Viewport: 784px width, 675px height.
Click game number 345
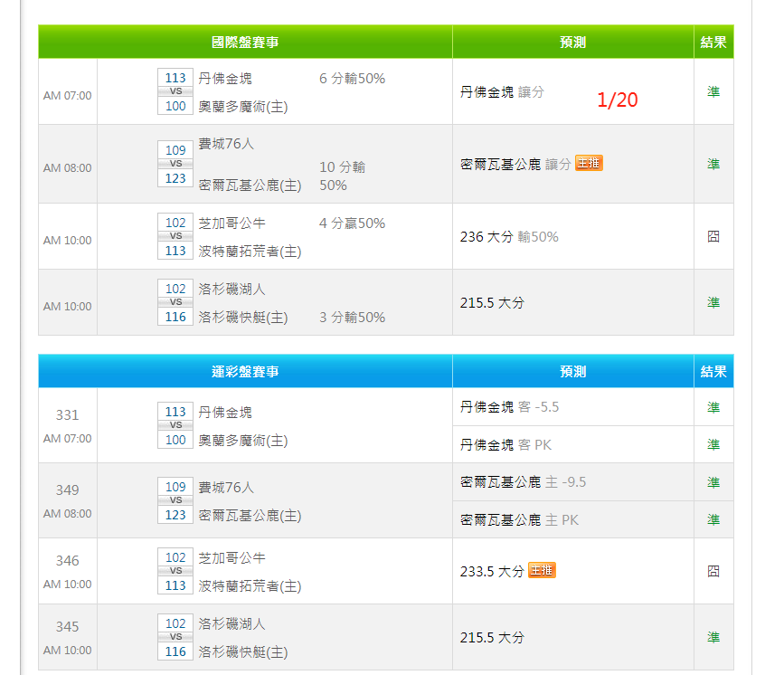tap(67, 627)
